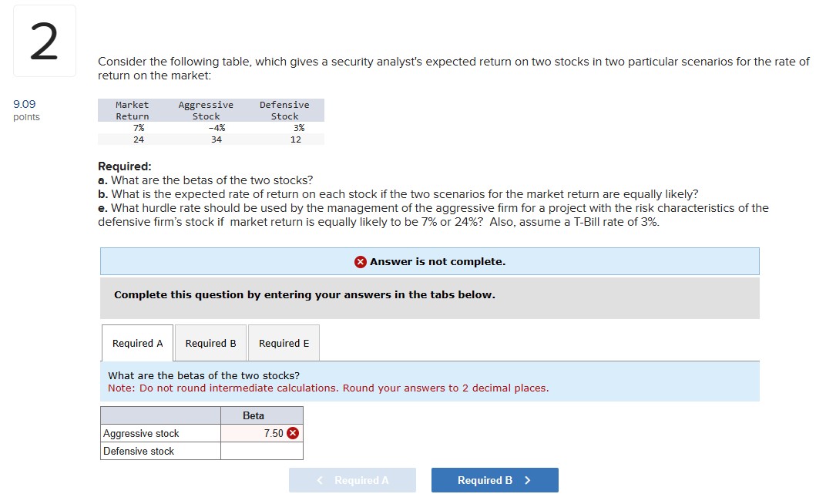Screen dimensions: 826x504
Task: Click the question number 2 box
Action: click(x=44, y=40)
